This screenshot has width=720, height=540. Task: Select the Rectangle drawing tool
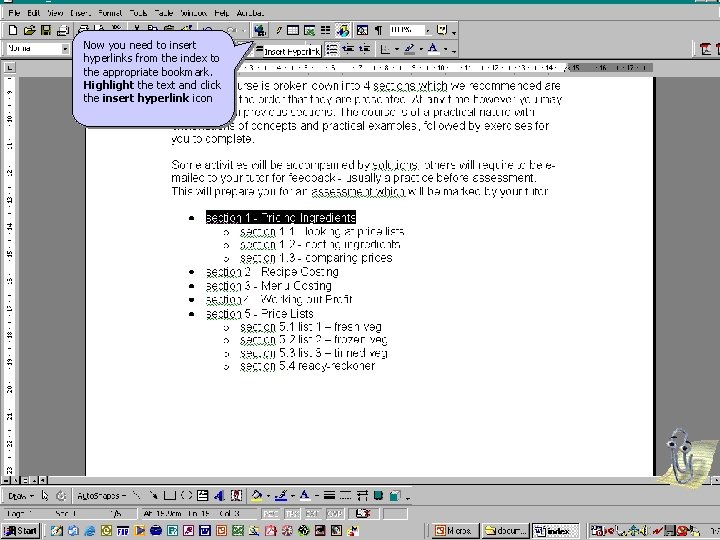coord(170,495)
